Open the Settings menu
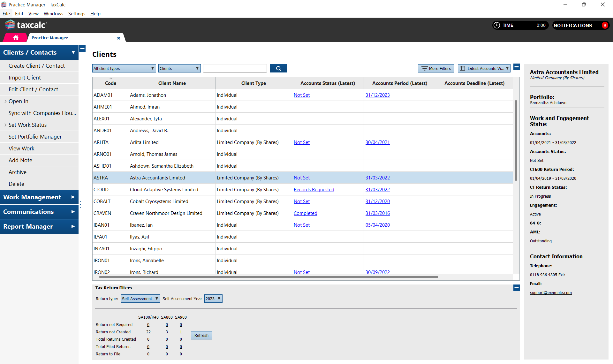This screenshot has height=364, width=613. [77, 14]
